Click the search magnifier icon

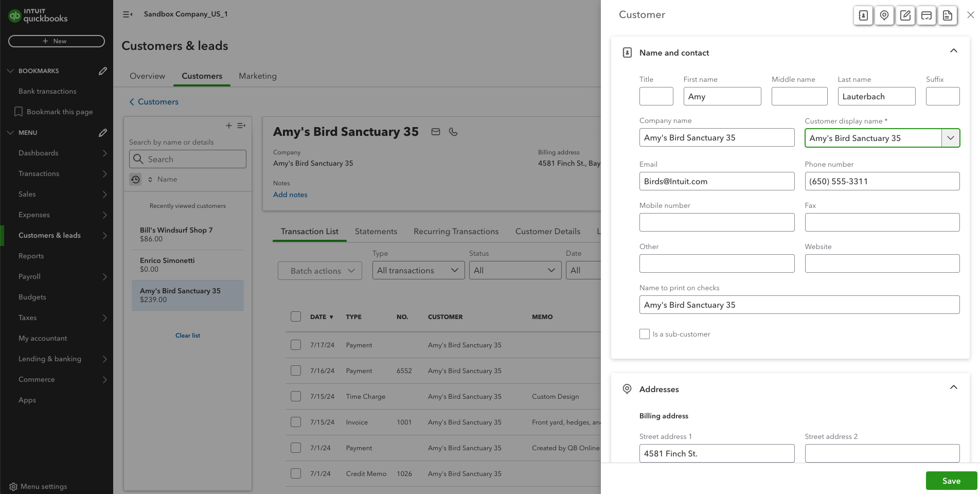point(138,159)
